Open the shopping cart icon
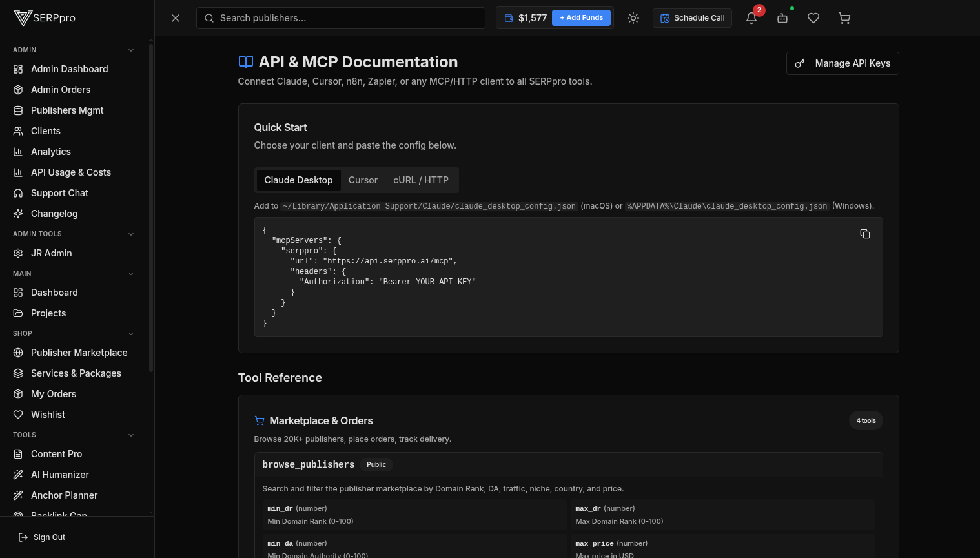The height and width of the screenshot is (558, 980). [844, 18]
